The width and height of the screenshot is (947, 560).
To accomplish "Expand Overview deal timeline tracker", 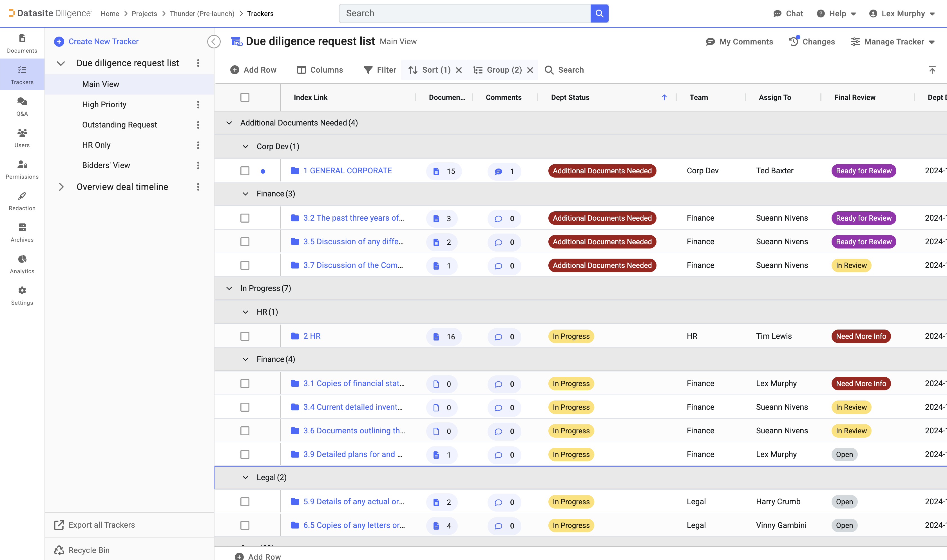I will click(61, 187).
